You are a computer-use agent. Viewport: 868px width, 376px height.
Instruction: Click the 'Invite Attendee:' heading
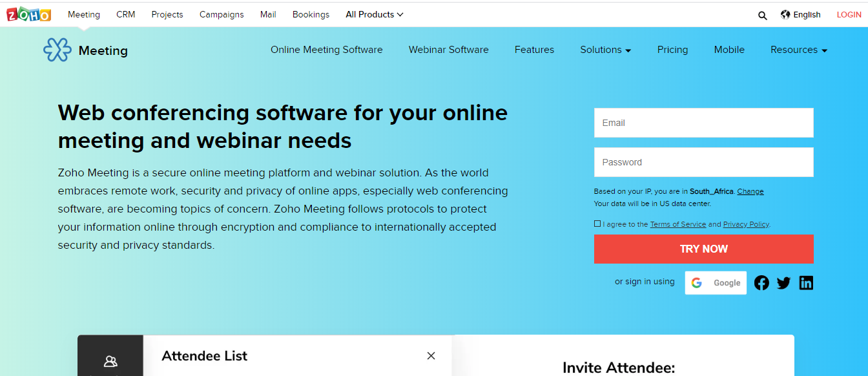click(x=619, y=368)
